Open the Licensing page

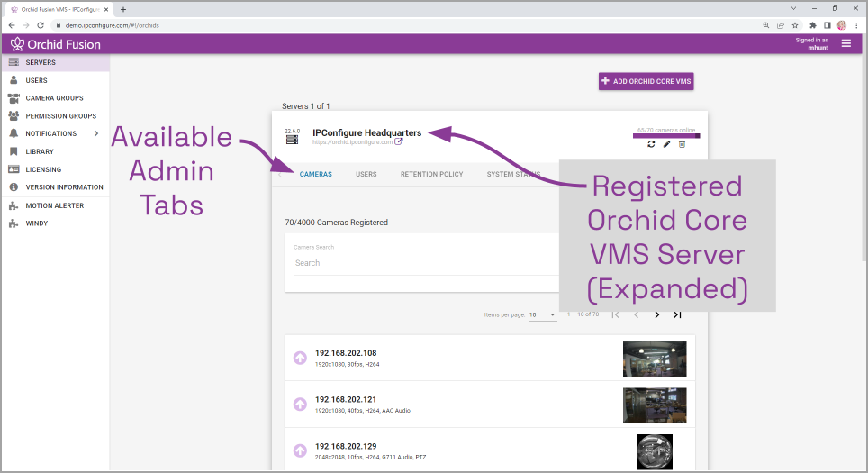(55, 169)
